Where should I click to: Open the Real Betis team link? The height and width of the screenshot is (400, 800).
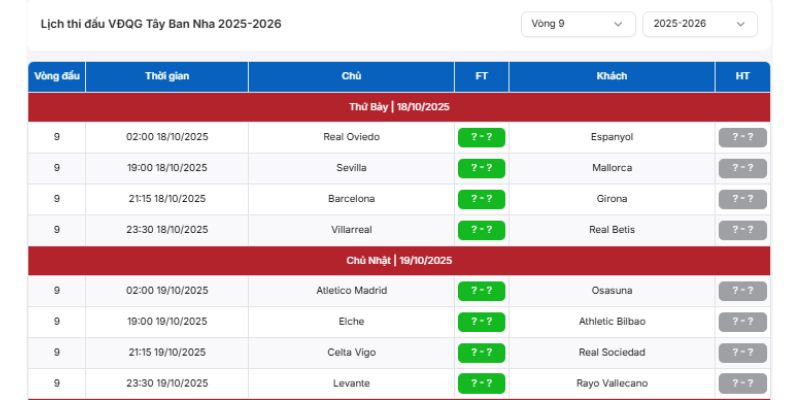[x=612, y=230]
